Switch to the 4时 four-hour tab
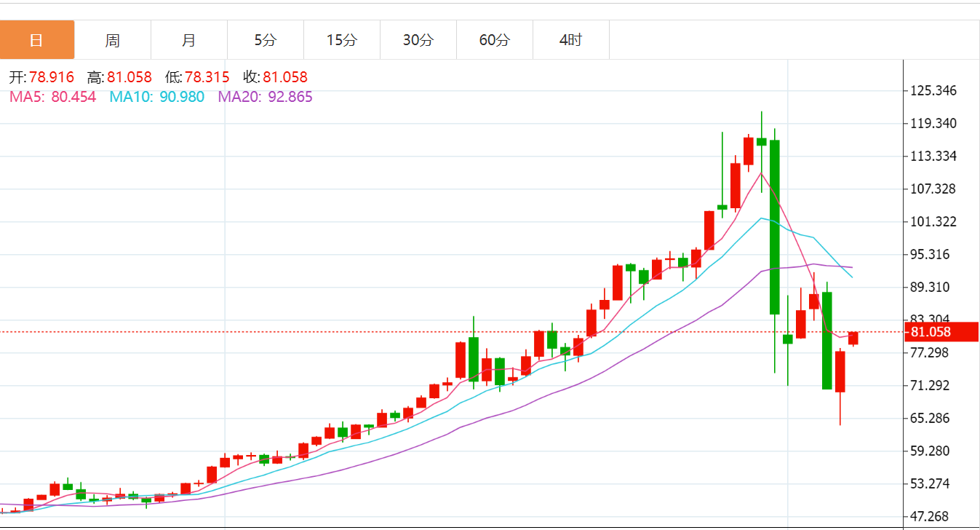This screenshot has width=980, height=530. click(x=571, y=40)
